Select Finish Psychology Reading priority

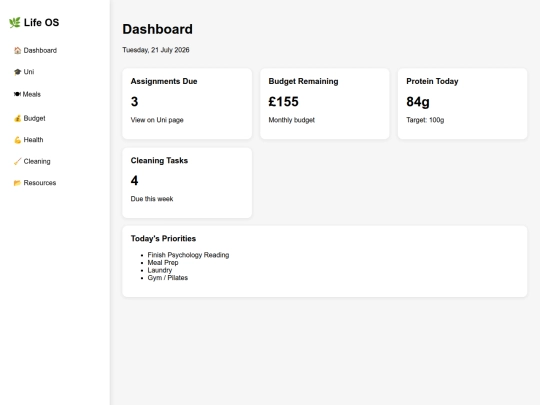[x=188, y=255]
